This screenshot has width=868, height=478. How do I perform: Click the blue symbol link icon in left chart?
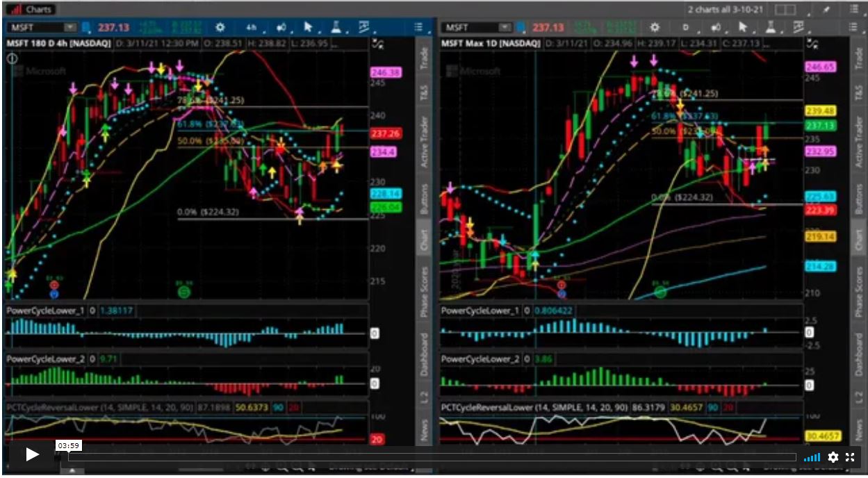86,27
